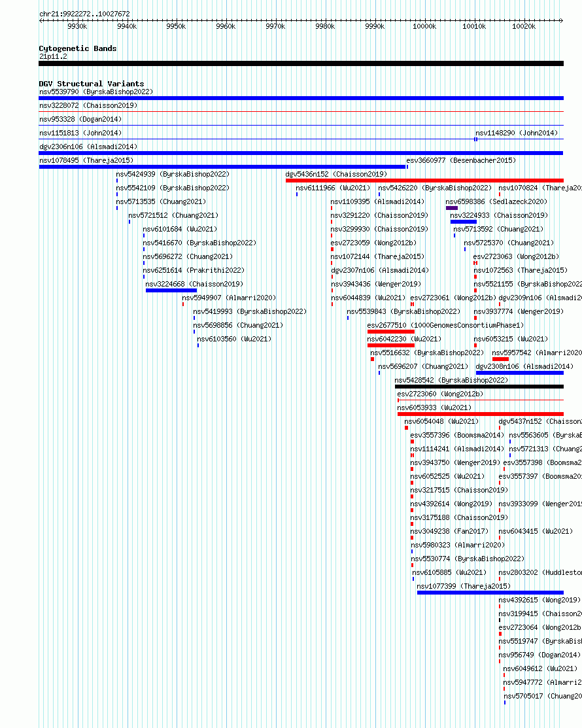This screenshot has width=582, height=728.
Task: Open the nsv5721512 (Chuang2021) label
Action: pos(173,215)
